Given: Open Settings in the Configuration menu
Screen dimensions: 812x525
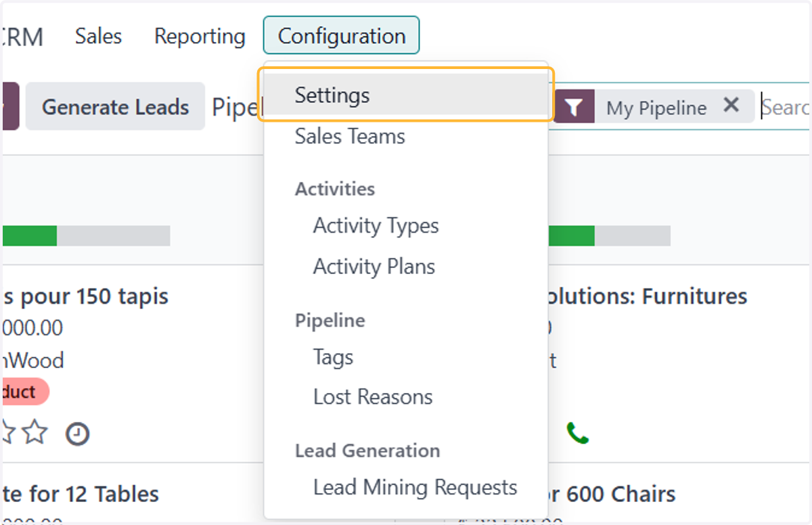Looking at the screenshot, I should 405,95.
